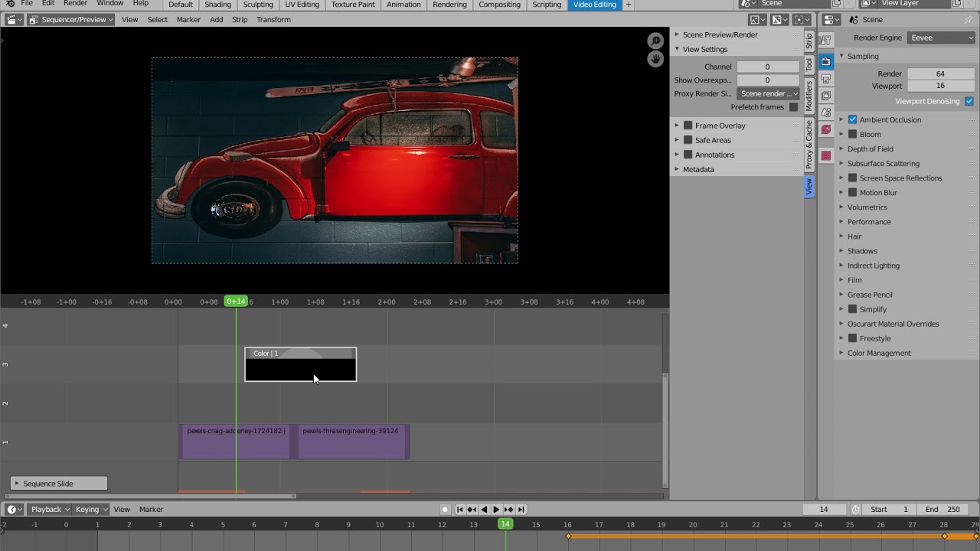Open the Proxy Render Size dropdown
Viewport: 980px width, 551px height.
pos(768,93)
